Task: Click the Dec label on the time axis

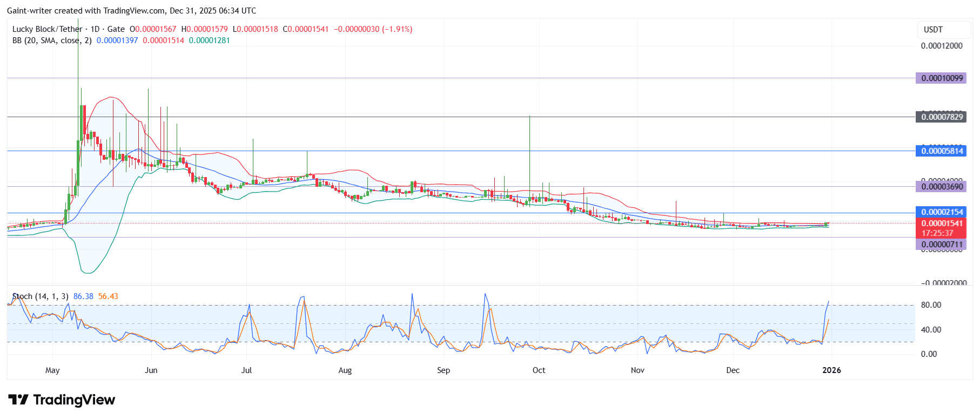Action: coord(733,370)
